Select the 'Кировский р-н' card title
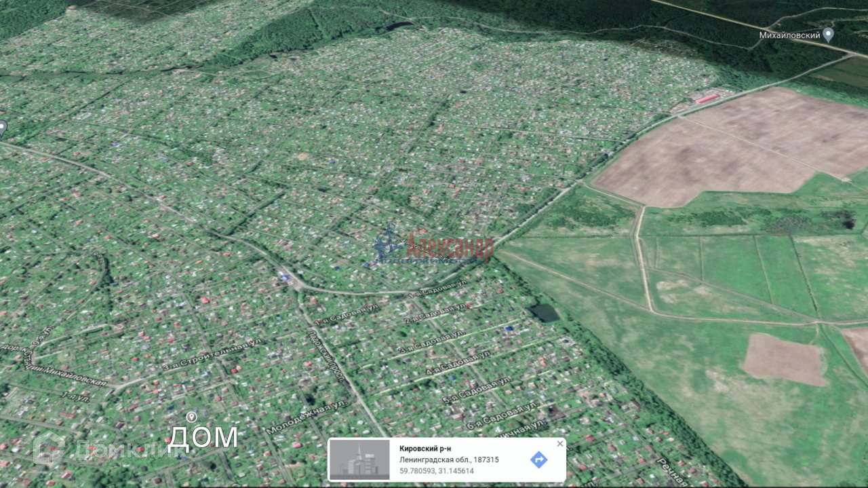The width and height of the screenshot is (868, 488). point(425,449)
